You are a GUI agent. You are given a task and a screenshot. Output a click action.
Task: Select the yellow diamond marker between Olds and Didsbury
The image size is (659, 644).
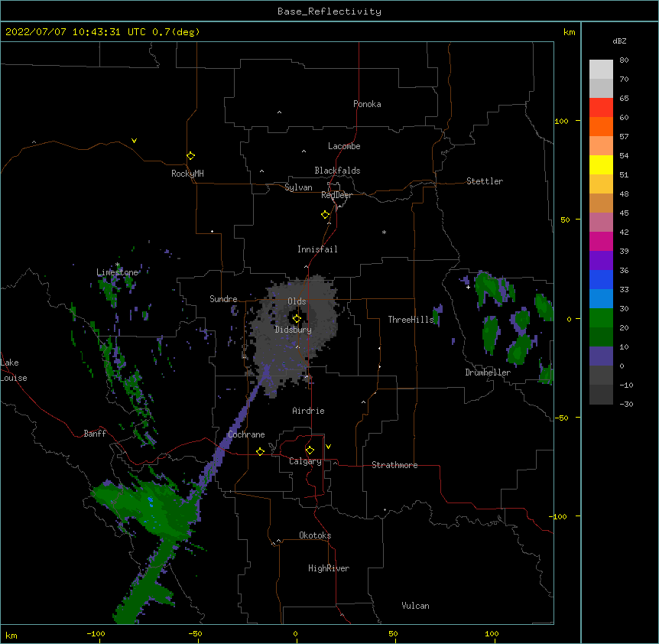pyautogui.click(x=297, y=319)
